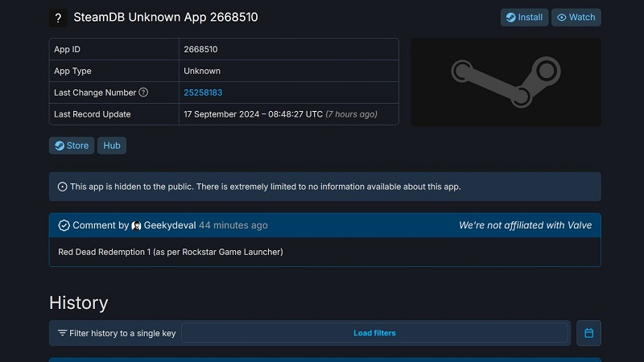Click help icon next to Last Change Number

coord(143,93)
